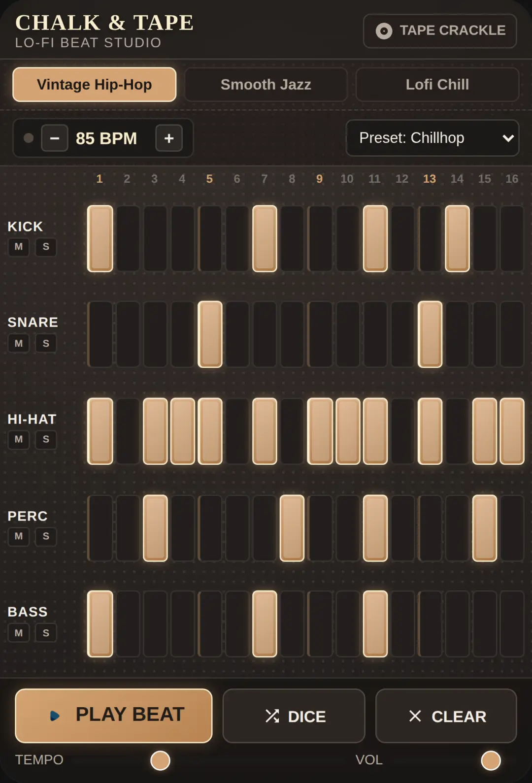Turn off Bass step 7

(265, 624)
